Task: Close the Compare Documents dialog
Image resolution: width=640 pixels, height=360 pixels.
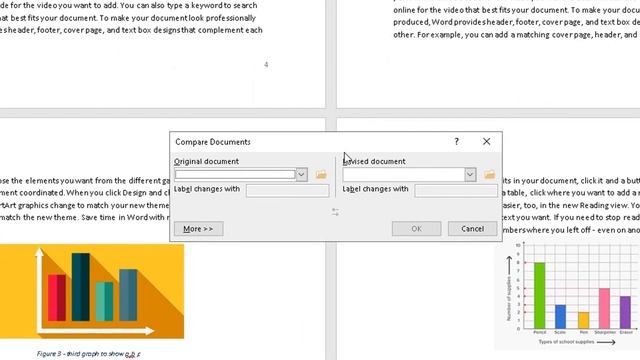Action: pos(487,142)
